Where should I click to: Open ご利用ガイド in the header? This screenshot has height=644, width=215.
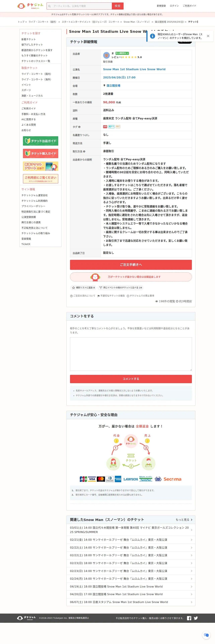(190, 6)
